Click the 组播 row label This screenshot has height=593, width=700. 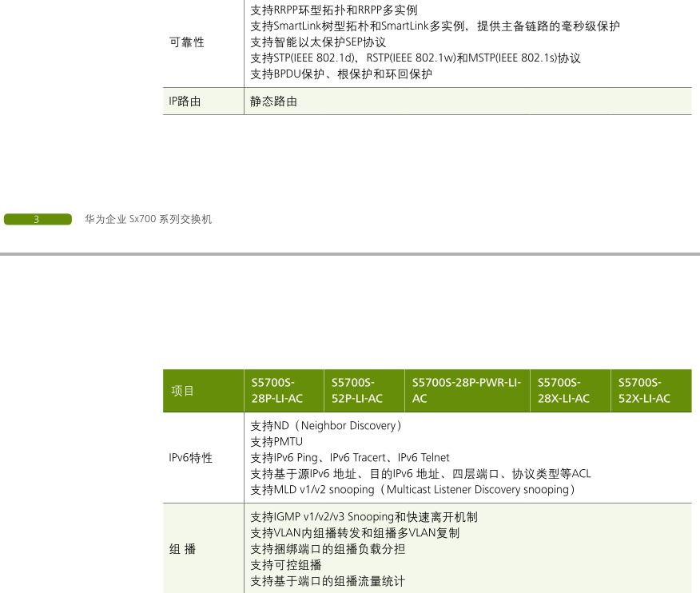[182, 549]
